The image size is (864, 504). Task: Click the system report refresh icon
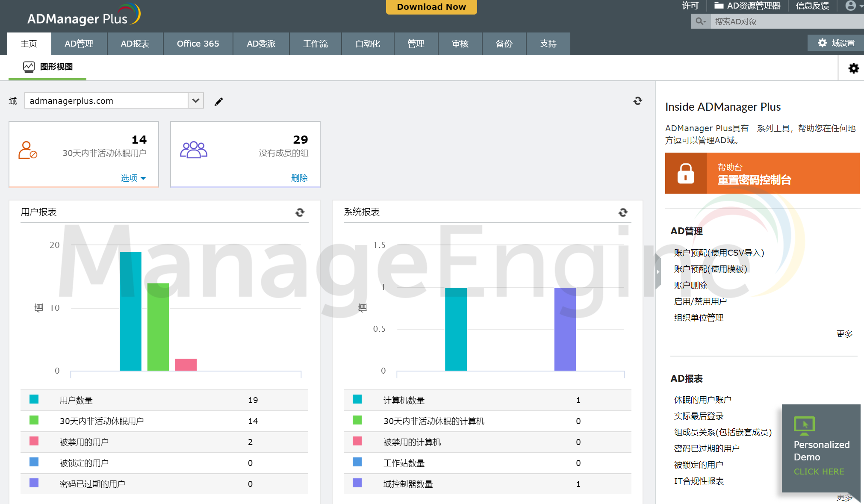623,212
